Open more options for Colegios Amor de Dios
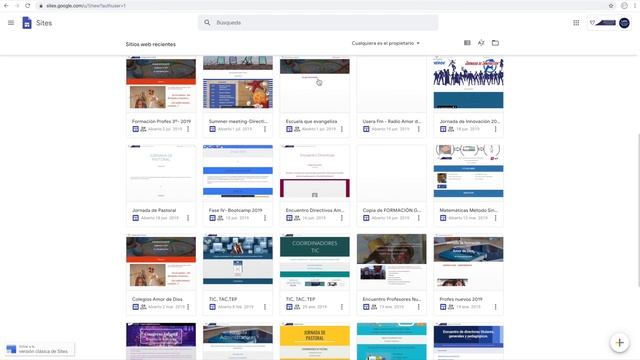This screenshot has width=640, height=360. (x=188, y=307)
